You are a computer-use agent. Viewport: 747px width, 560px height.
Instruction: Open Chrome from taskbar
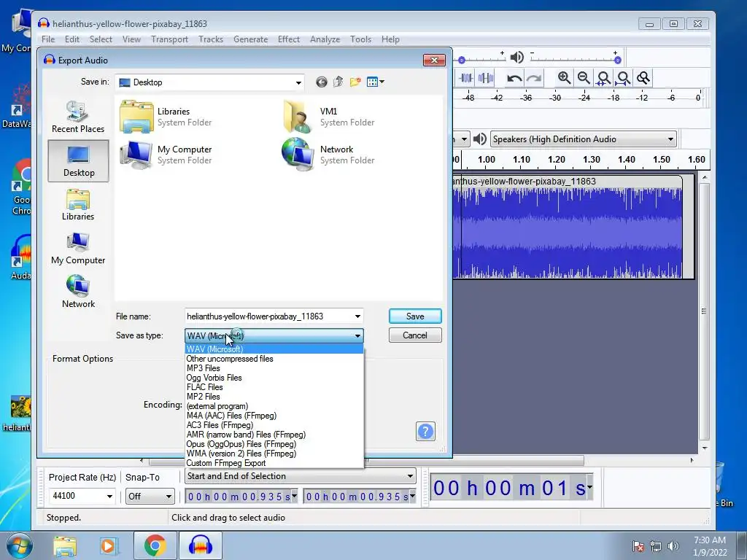(x=155, y=545)
